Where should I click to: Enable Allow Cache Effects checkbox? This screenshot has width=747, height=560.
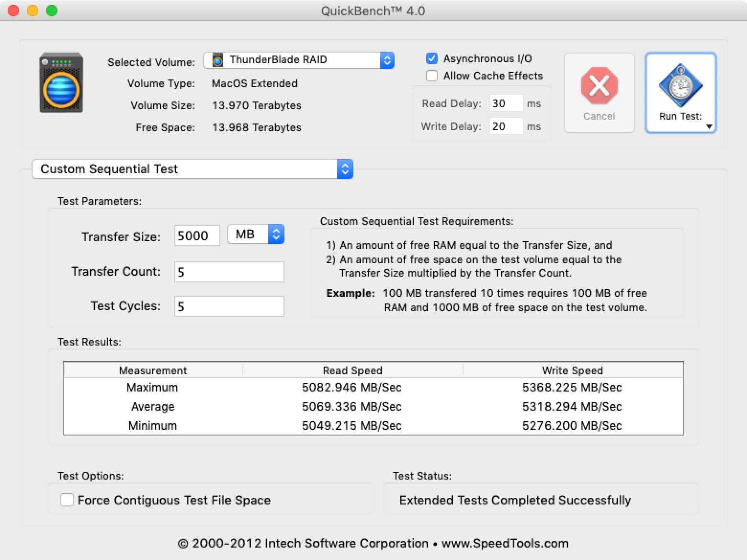[432, 76]
